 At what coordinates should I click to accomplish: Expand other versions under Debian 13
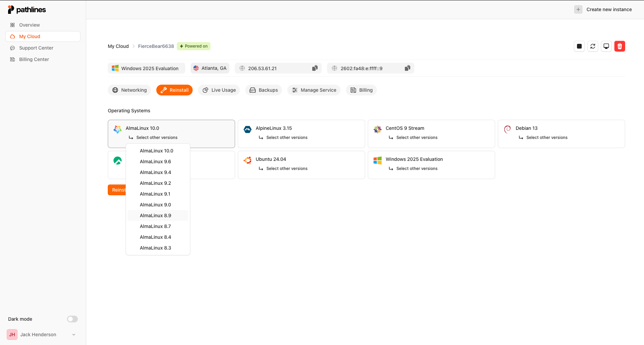(x=547, y=138)
